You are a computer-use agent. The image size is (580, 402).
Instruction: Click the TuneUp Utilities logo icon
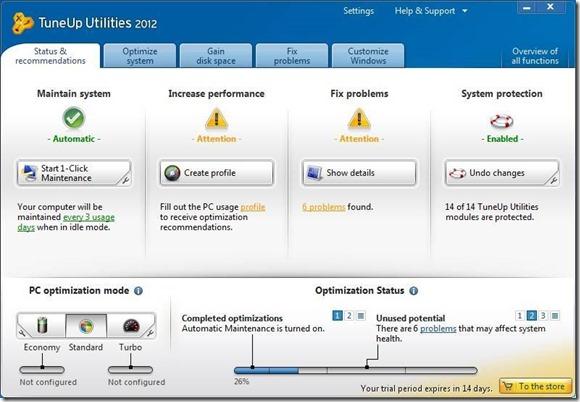23,23
